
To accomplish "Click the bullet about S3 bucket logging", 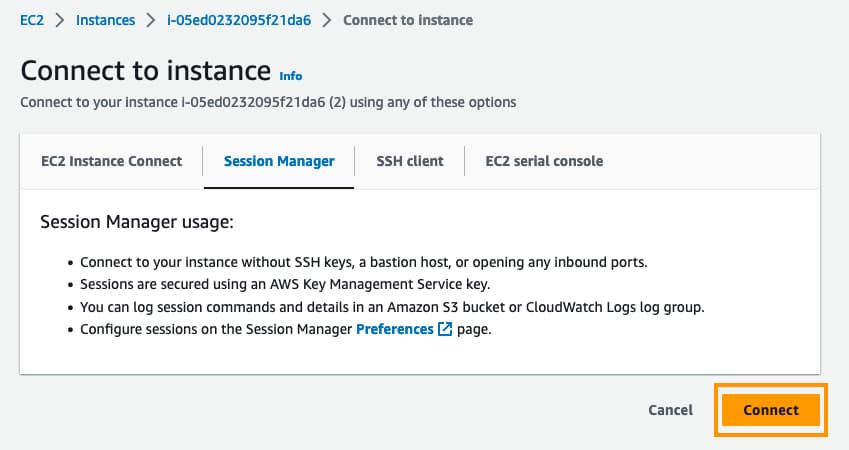I will click(x=392, y=307).
